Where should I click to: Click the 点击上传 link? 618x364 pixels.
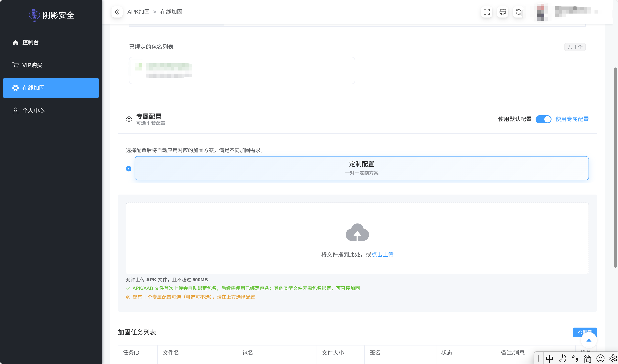click(x=382, y=254)
